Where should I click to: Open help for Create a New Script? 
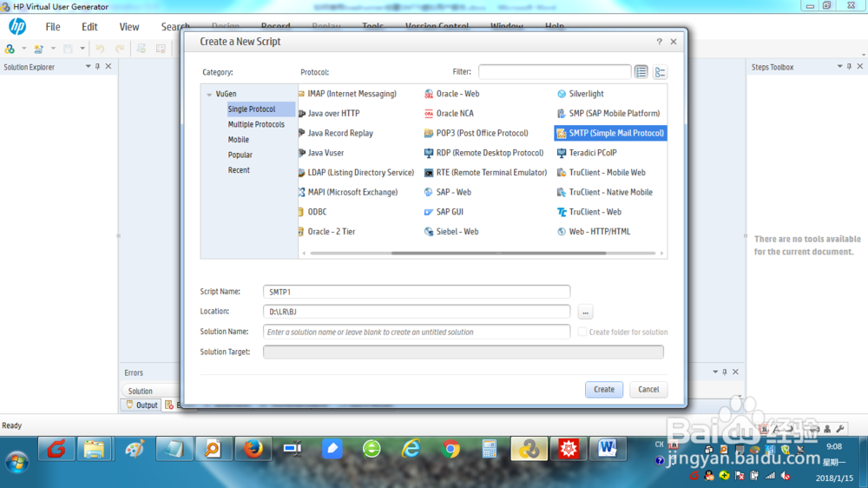pyautogui.click(x=659, y=42)
